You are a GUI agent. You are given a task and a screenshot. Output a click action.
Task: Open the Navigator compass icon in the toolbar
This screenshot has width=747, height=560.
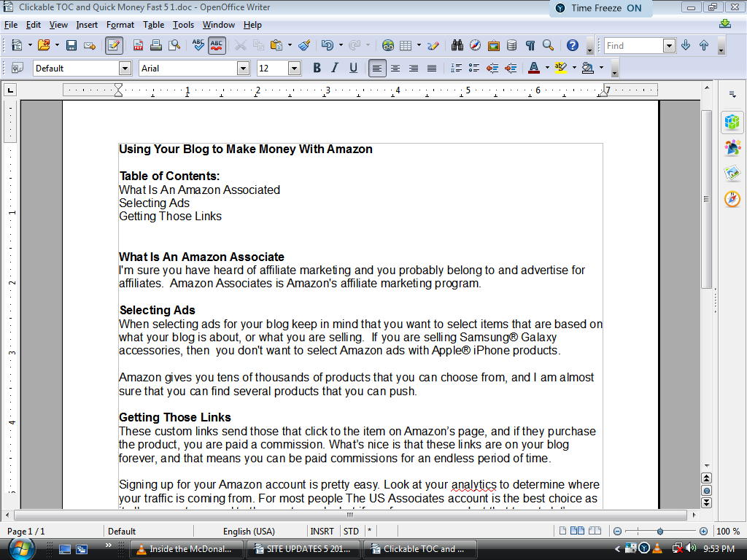pos(476,45)
